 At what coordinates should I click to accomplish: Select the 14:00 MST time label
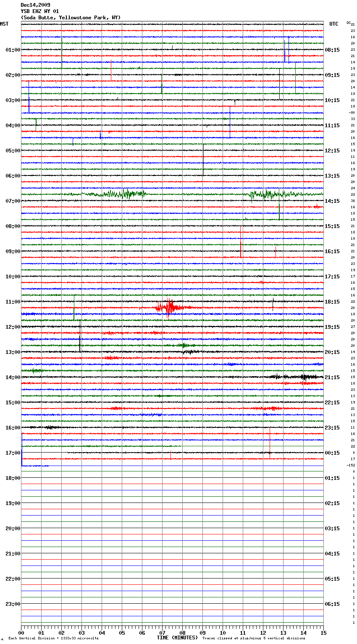[x=13, y=377]
